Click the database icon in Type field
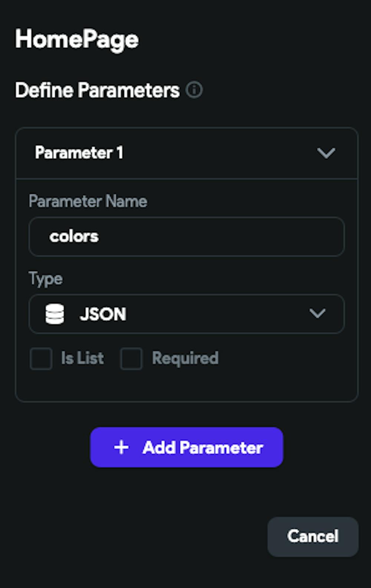The height and width of the screenshot is (588, 371). pos(55,314)
